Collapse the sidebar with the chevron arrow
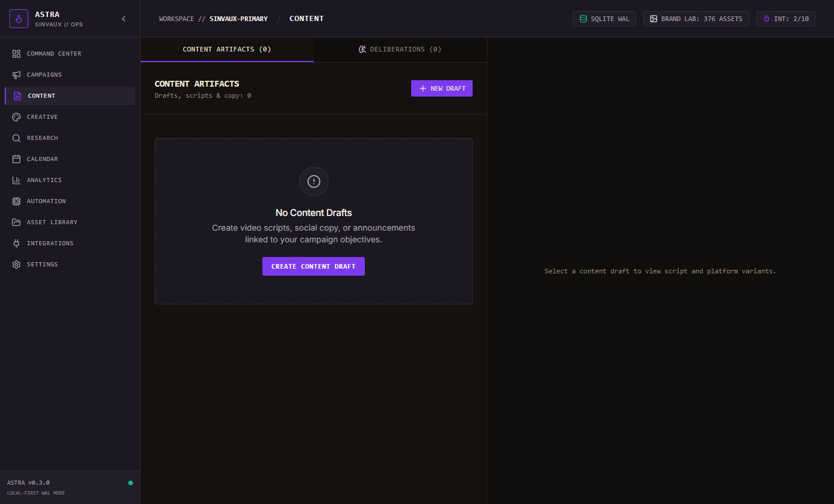The image size is (834, 504). tap(124, 19)
